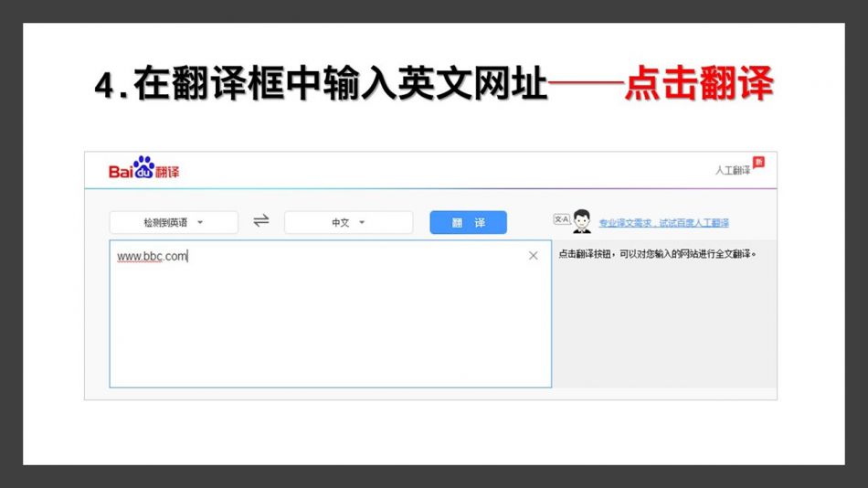Click the small arrow beside 中文
Image resolution: width=868 pixels, height=488 pixels.
tap(362, 222)
